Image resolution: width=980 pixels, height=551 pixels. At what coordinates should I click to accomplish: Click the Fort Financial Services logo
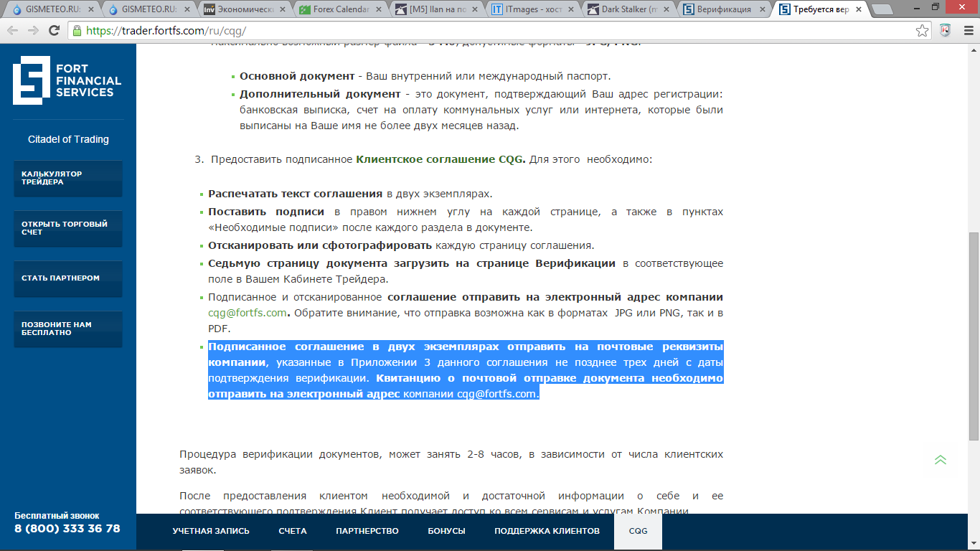click(67, 80)
